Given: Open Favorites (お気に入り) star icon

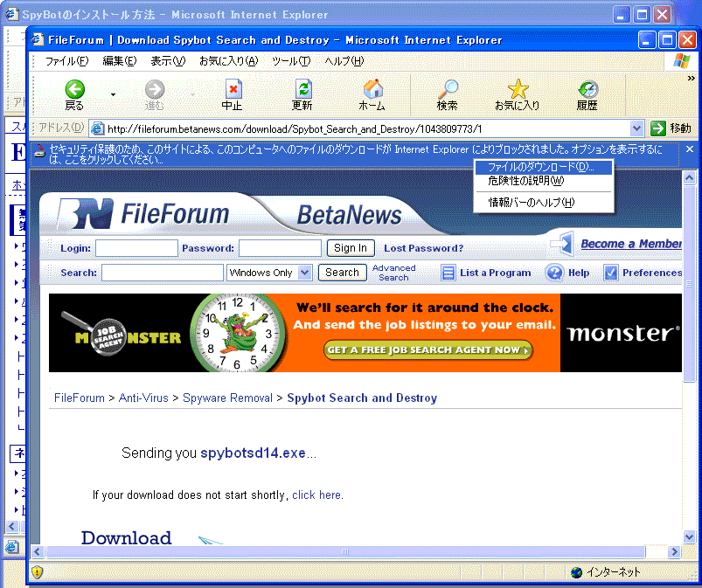Looking at the screenshot, I should click(x=518, y=88).
